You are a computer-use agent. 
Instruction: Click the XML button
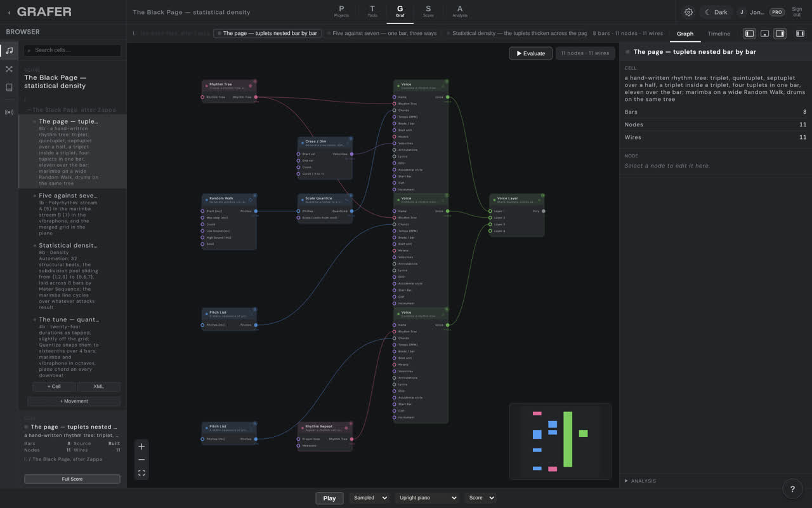pos(98,386)
